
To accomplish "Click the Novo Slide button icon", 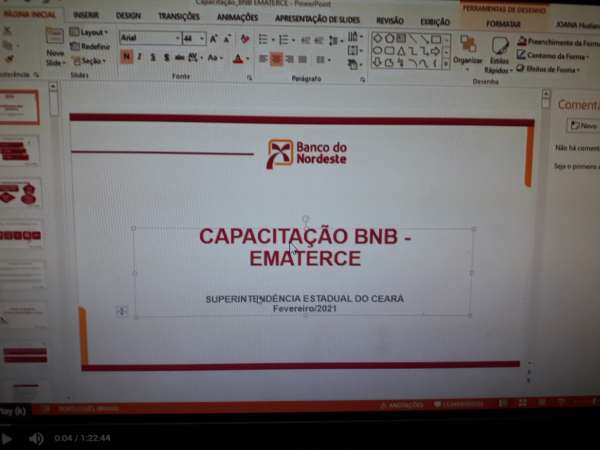I will [54, 36].
